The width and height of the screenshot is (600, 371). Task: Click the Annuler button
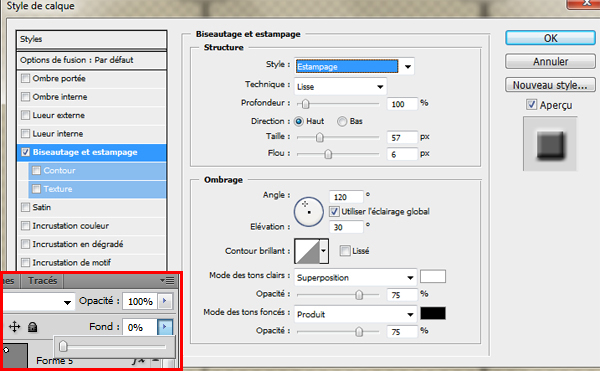(550, 61)
